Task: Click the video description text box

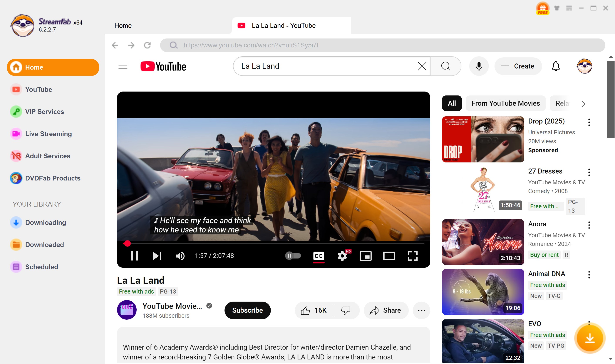Action: click(x=273, y=345)
